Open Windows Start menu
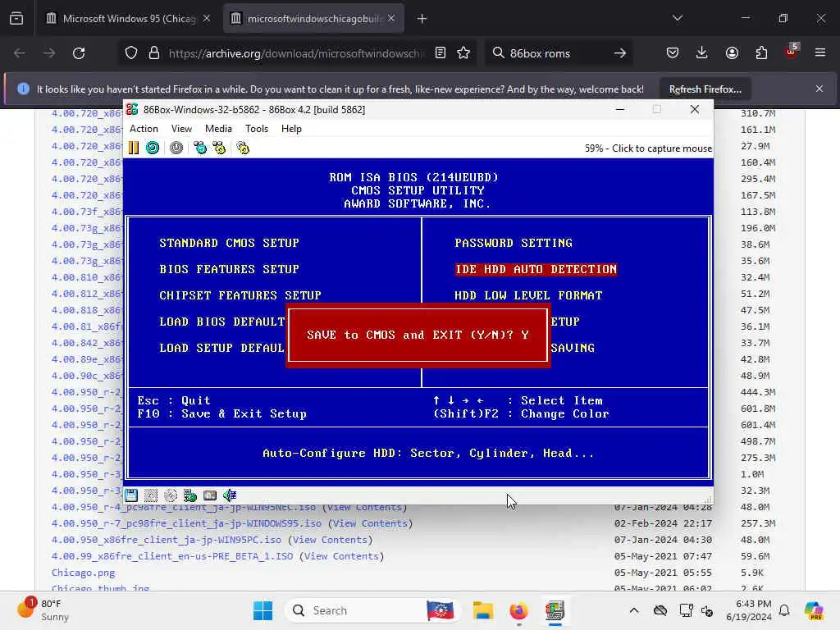Screen dimensions: 840x630 tap(262, 610)
